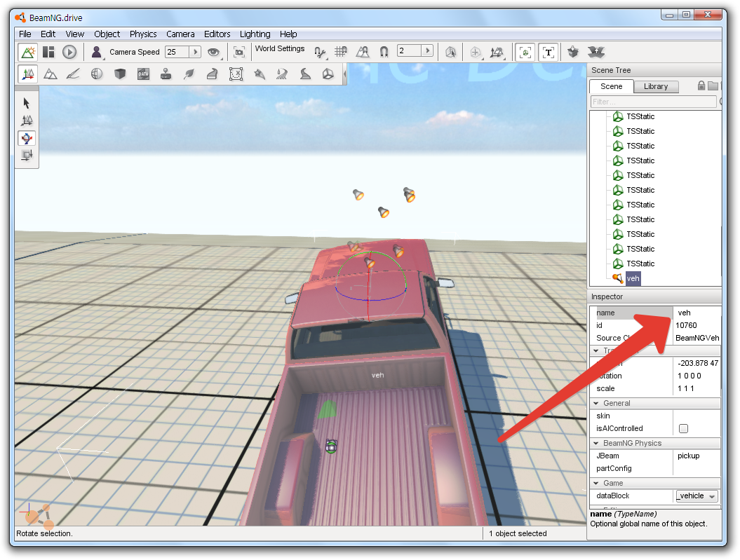
Task: Open the World Editor mode icon
Action: 28,52
